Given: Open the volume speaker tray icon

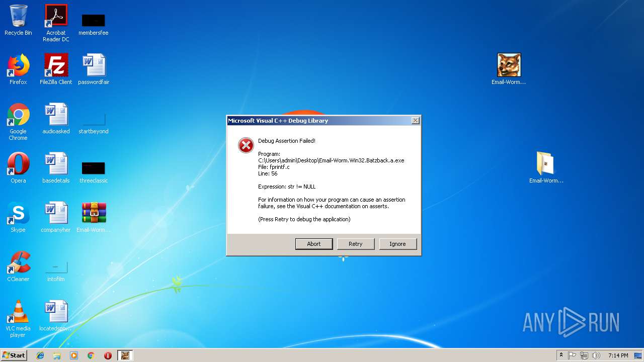Looking at the screenshot, I should click(x=596, y=355).
